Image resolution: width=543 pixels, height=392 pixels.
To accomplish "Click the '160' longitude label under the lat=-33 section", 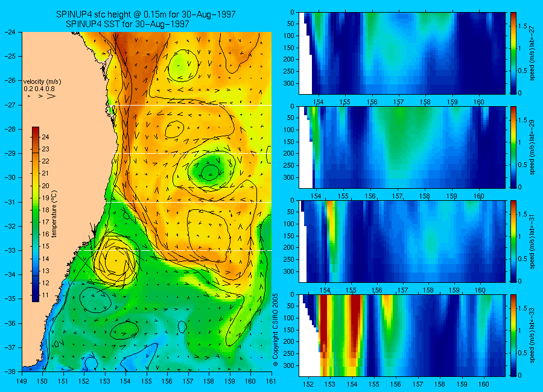I will point(483,384).
